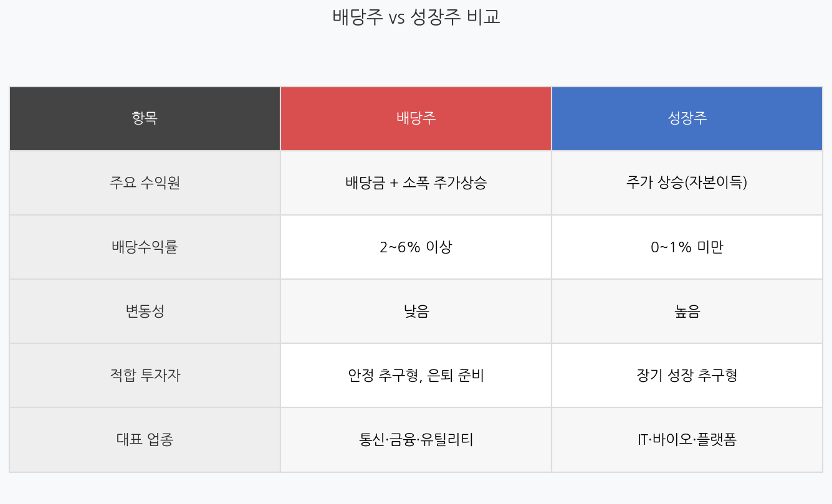The image size is (832, 504).
Task: Click the 높음 volatility cell
Action: (x=687, y=311)
